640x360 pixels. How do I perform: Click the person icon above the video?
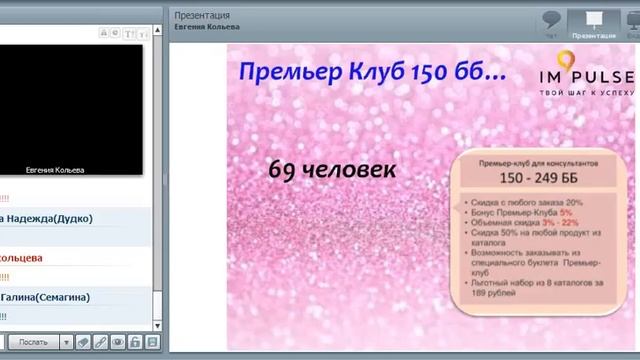(104, 33)
